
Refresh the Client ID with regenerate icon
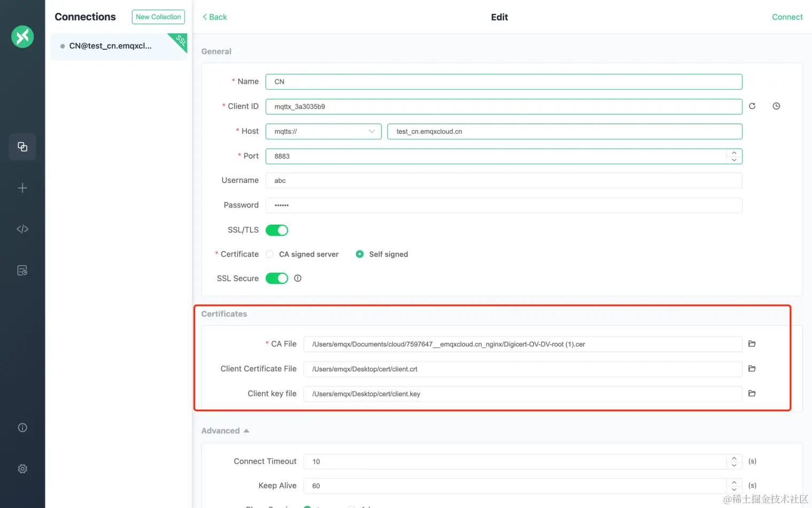[x=752, y=106]
